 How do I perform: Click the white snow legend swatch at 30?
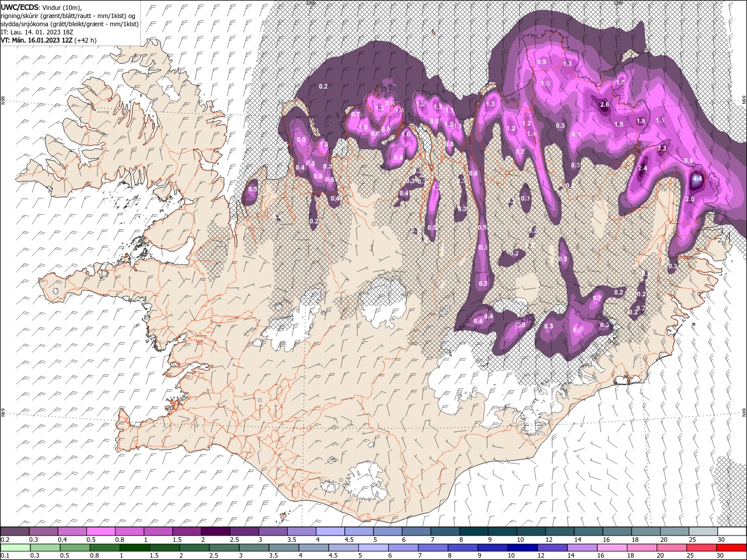tap(732, 531)
